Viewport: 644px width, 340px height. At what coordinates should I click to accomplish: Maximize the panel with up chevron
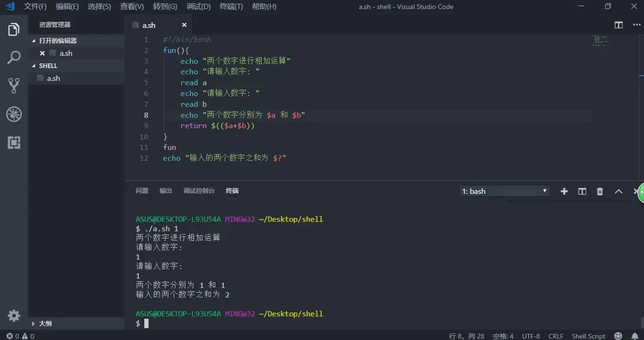[618, 191]
